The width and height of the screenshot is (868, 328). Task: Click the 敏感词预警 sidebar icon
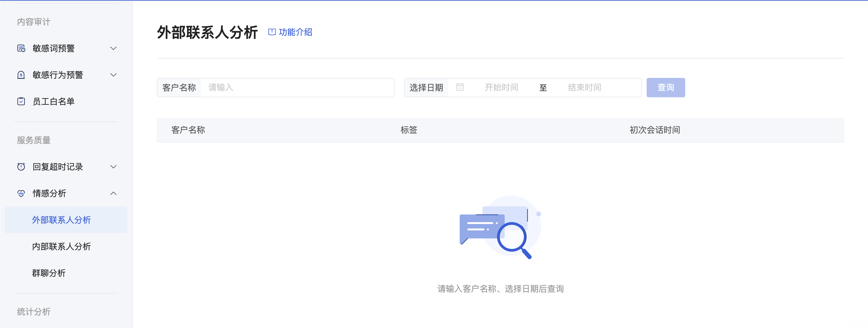[21, 48]
